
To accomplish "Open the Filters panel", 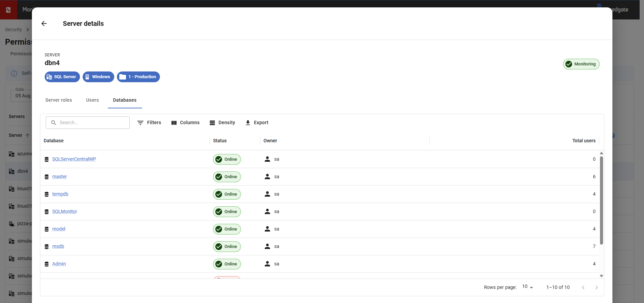I will tap(149, 122).
